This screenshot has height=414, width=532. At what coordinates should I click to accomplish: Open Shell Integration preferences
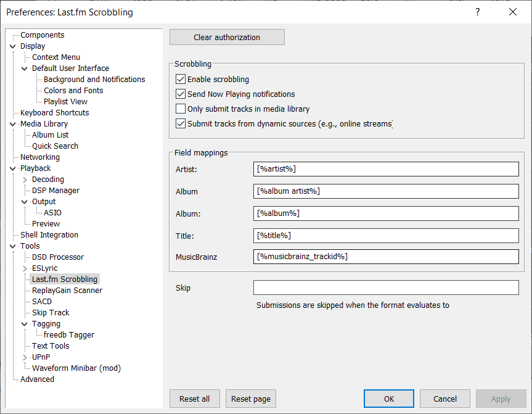click(x=49, y=234)
